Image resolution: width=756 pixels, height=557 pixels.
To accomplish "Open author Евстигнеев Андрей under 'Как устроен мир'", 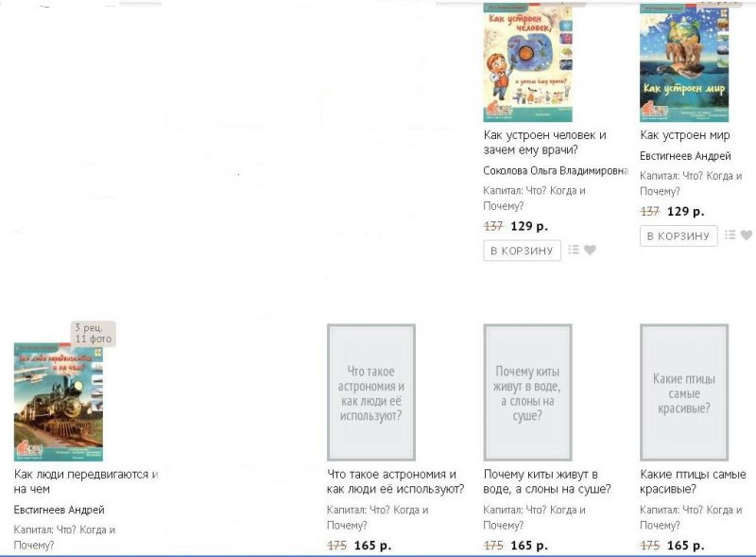I will [685, 156].
